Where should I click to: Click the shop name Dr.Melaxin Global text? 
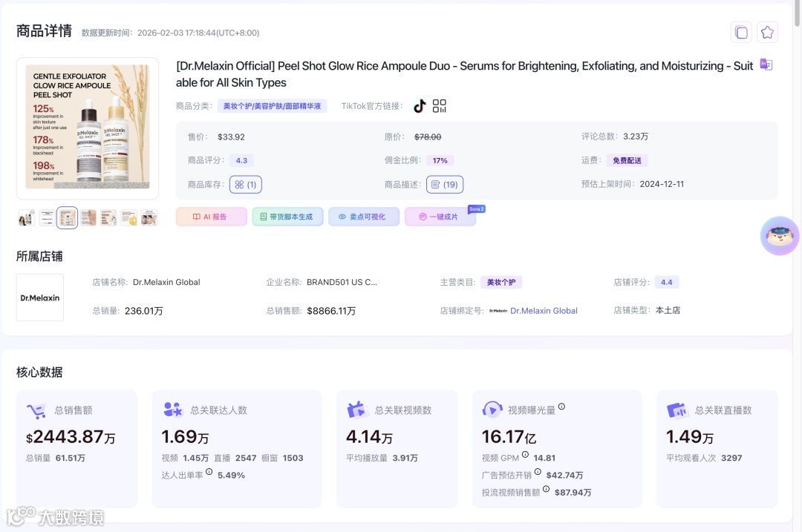coord(166,282)
